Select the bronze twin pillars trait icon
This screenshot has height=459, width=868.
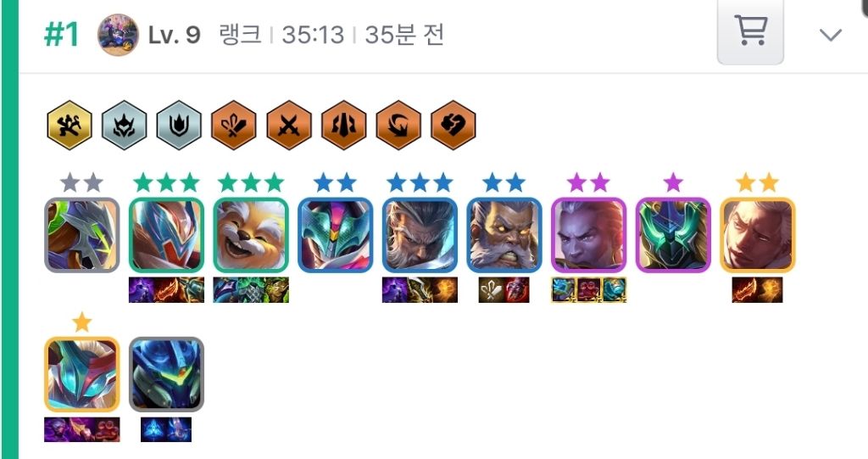click(x=343, y=125)
